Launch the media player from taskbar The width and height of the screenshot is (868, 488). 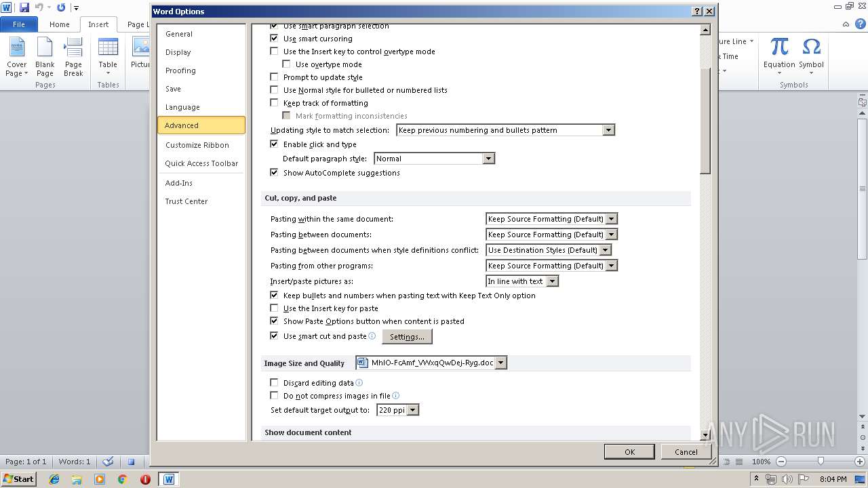coord(100,479)
